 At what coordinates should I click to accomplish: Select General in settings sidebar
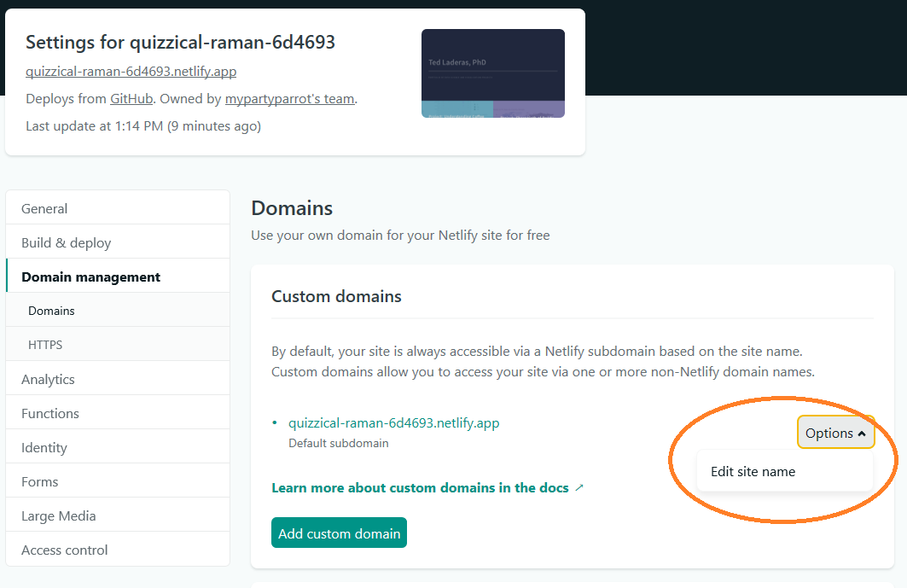pyautogui.click(x=118, y=208)
